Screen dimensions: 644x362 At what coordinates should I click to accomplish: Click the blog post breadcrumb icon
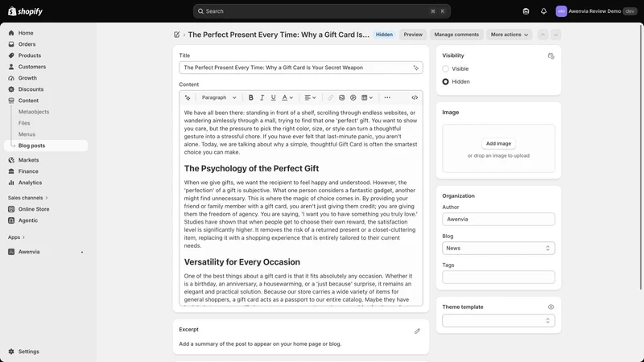click(176, 35)
